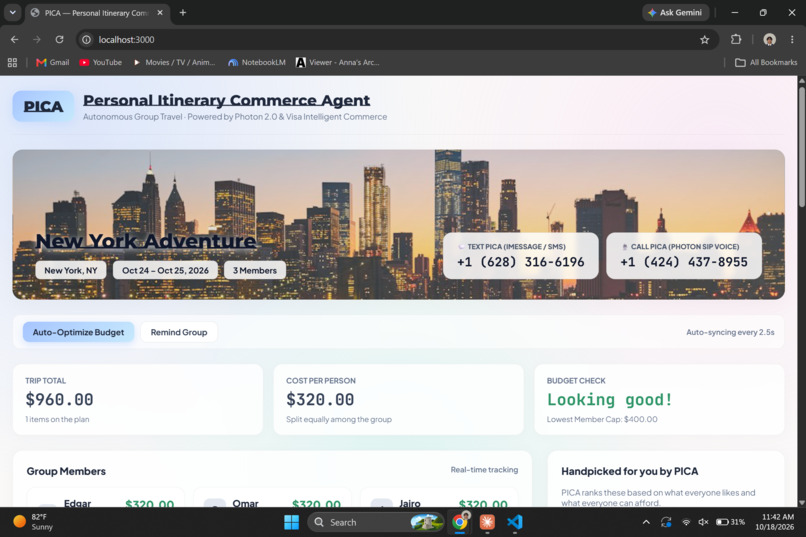Open the apps grid in bookmarks bar
This screenshot has width=806, height=537.
pos(12,63)
